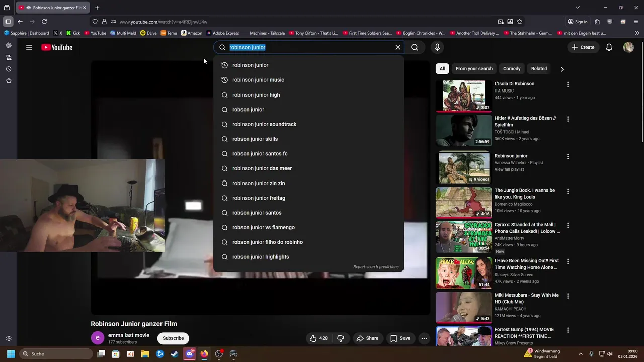This screenshot has width=644, height=362.
Task: Start voice search with microphone icon
Action: pos(437,47)
